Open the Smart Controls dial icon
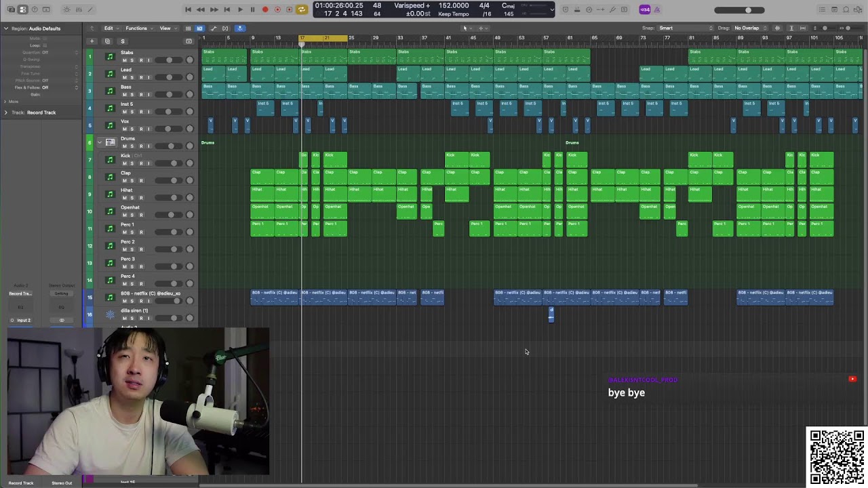Viewport: 868px width, 488px height. pos(66,9)
